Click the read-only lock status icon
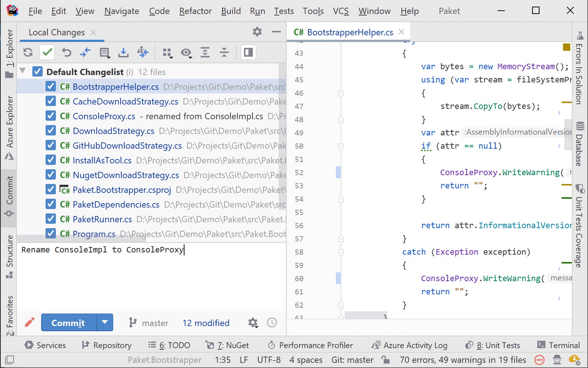The image size is (588, 368). pyautogui.click(x=386, y=360)
